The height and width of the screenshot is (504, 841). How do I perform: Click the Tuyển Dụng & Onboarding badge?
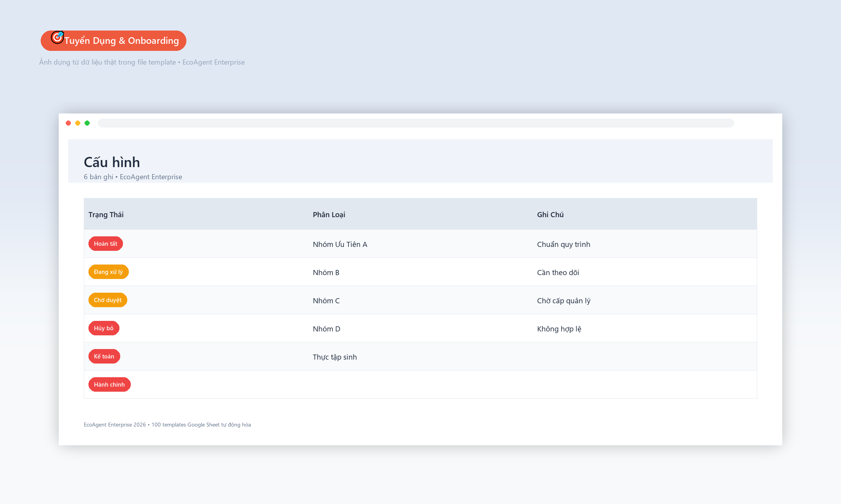(x=114, y=41)
